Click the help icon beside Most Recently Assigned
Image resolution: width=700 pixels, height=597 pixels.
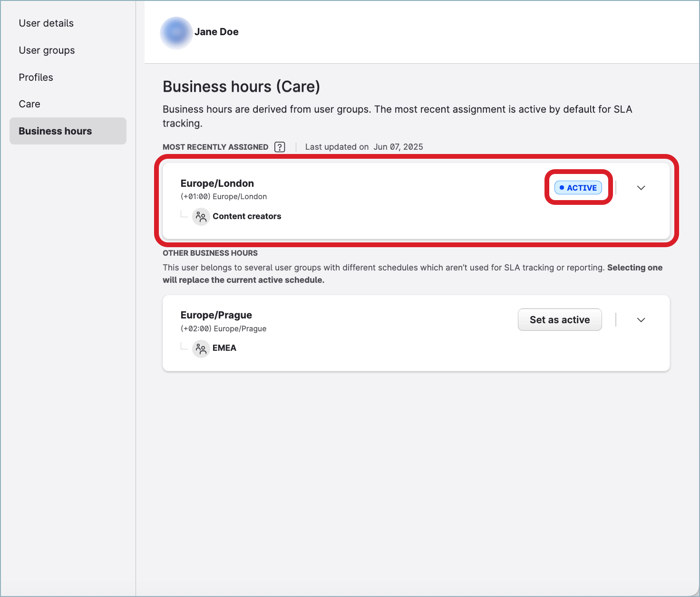click(280, 147)
